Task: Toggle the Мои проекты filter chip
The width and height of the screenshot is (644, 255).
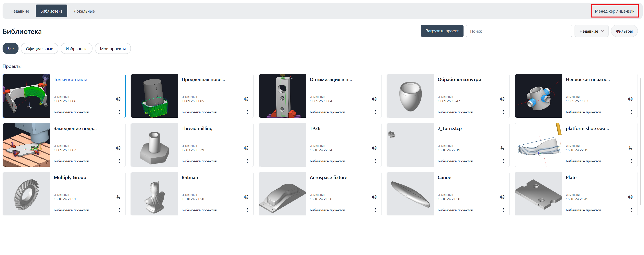Action: [x=113, y=48]
